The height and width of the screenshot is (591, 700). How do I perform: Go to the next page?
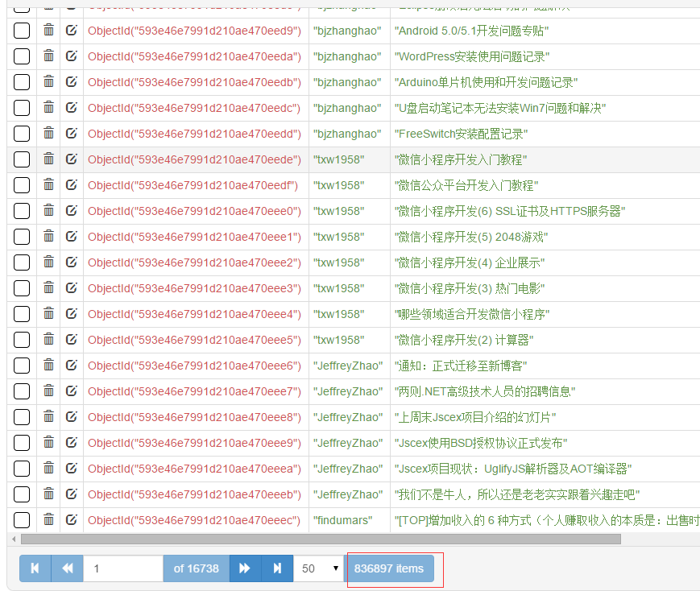coord(245,568)
